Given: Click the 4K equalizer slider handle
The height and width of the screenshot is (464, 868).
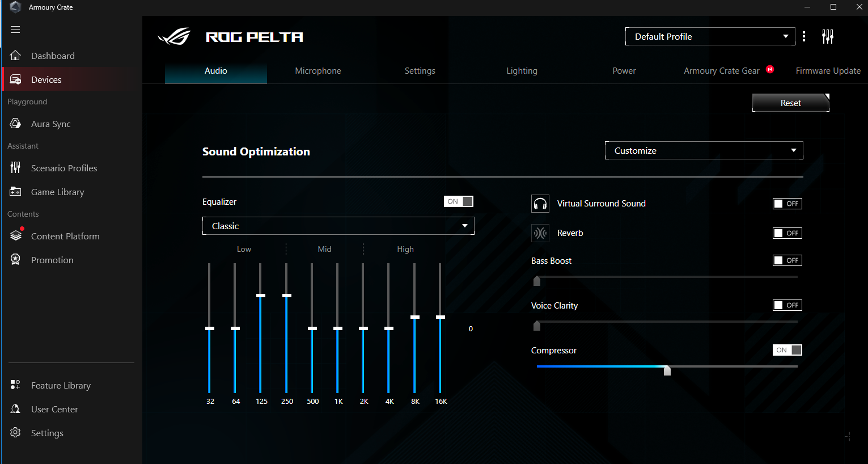Looking at the screenshot, I should (389, 328).
